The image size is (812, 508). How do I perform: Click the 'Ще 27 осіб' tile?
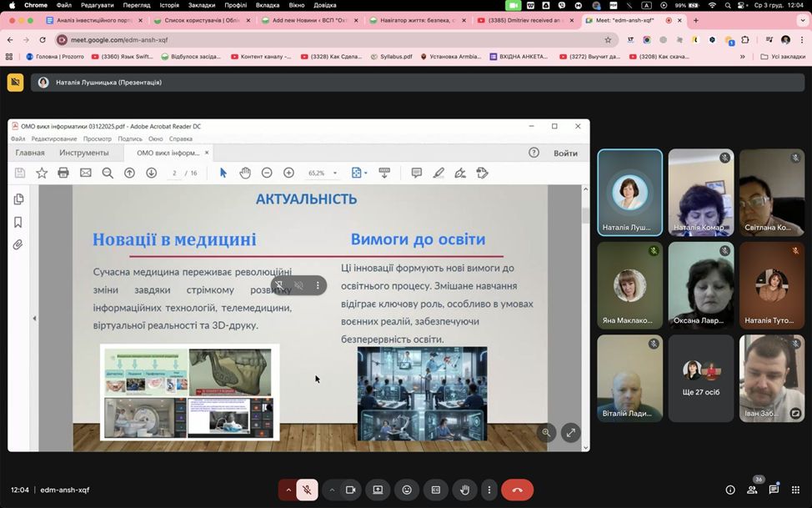tap(700, 378)
